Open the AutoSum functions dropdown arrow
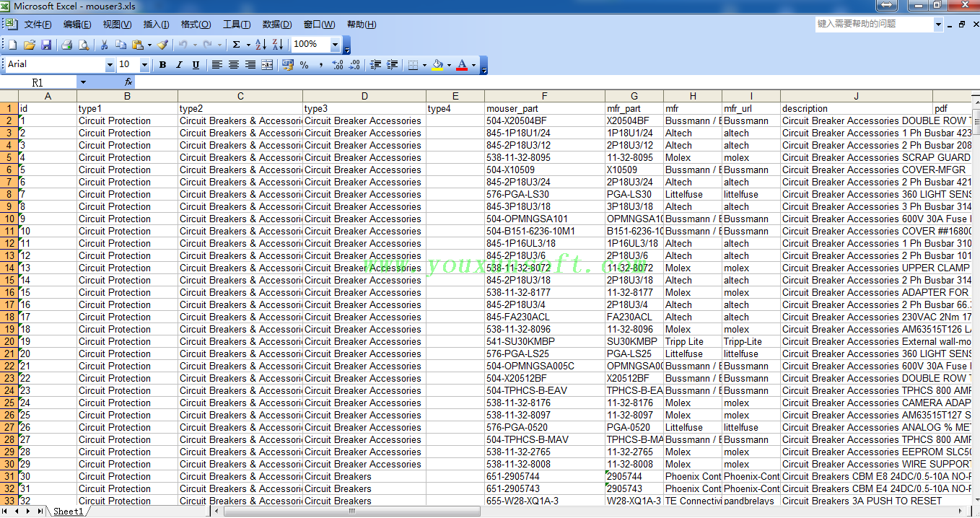Screen dimensions: 980x518 (x=248, y=45)
